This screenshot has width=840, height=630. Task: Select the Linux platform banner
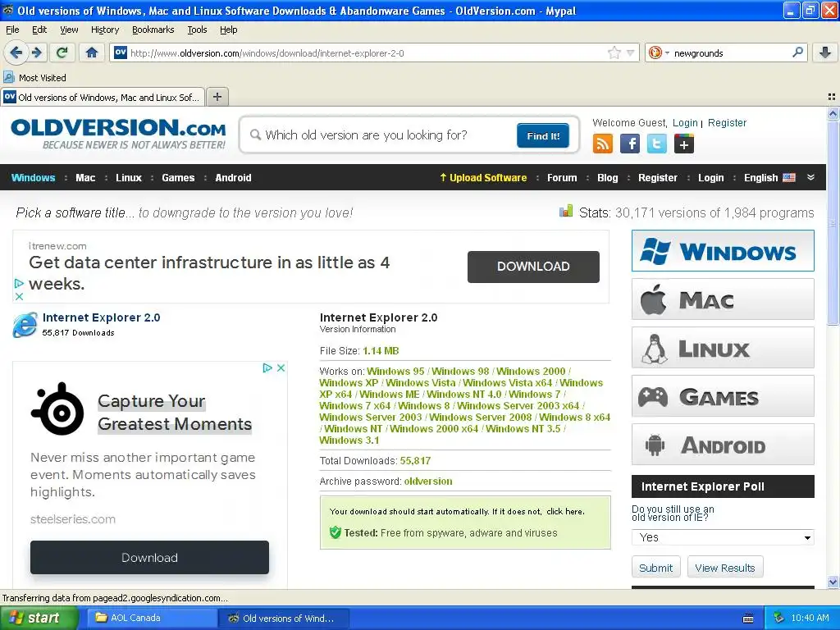[x=723, y=348]
